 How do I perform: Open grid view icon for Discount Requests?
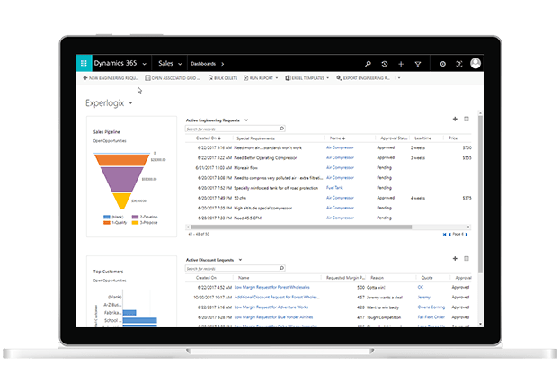point(467,258)
